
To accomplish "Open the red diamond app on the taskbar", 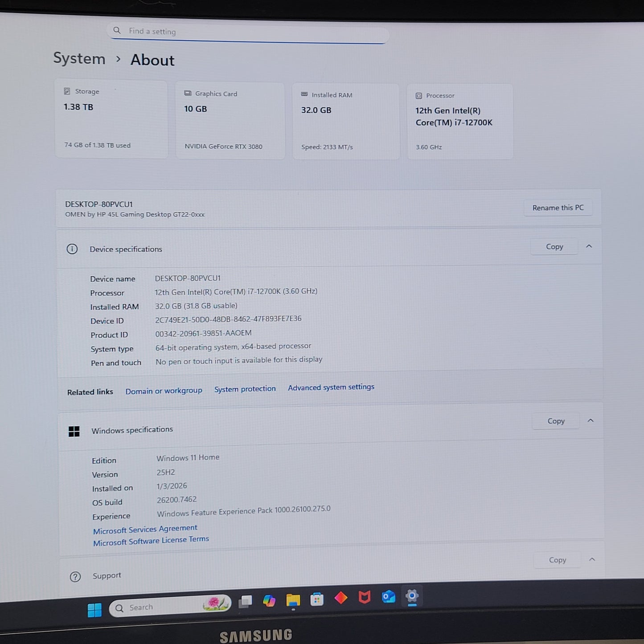I will pyautogui.click(x=341, y=598).
